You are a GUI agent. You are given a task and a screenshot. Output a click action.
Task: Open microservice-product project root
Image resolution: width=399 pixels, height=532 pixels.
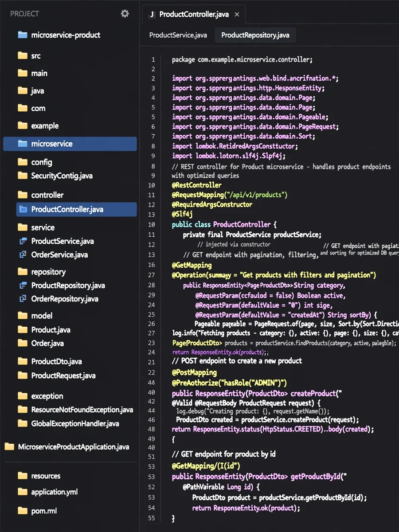pos(66,35)
